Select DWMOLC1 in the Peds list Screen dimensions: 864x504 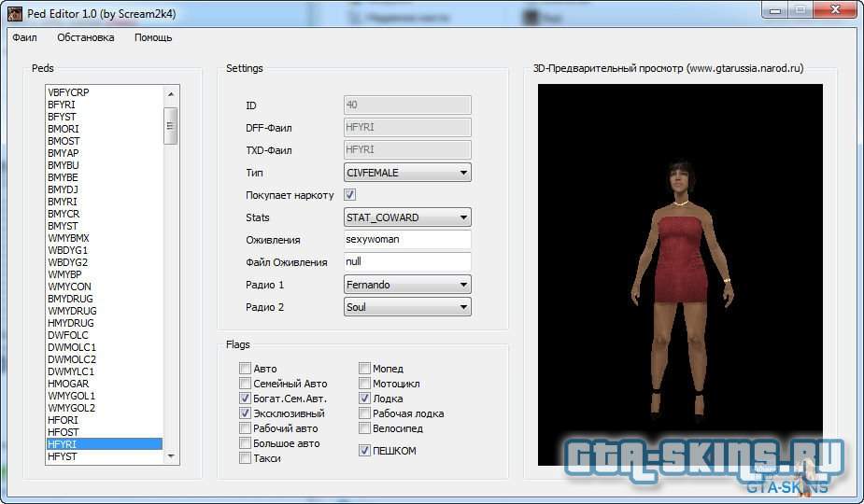105,347
